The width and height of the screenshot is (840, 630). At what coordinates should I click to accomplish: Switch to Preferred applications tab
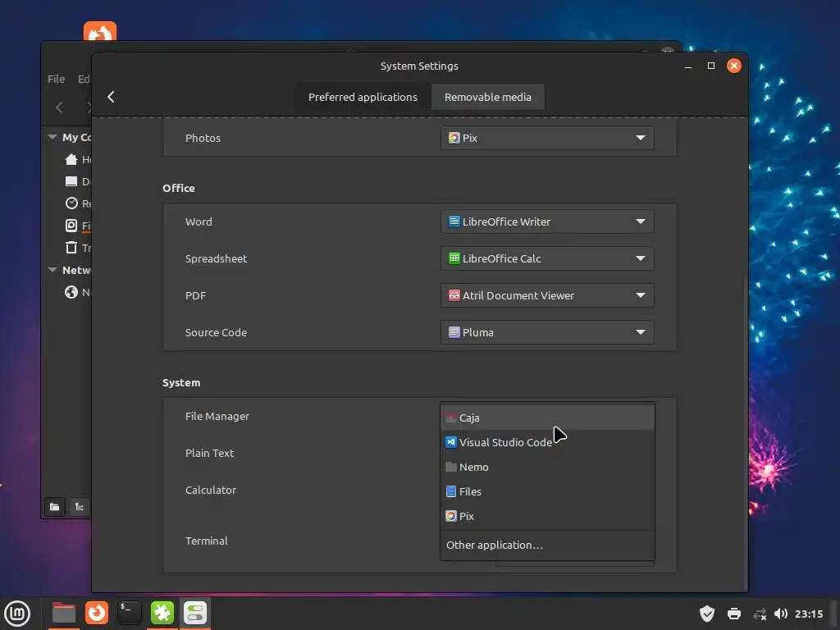click(363, 97)
